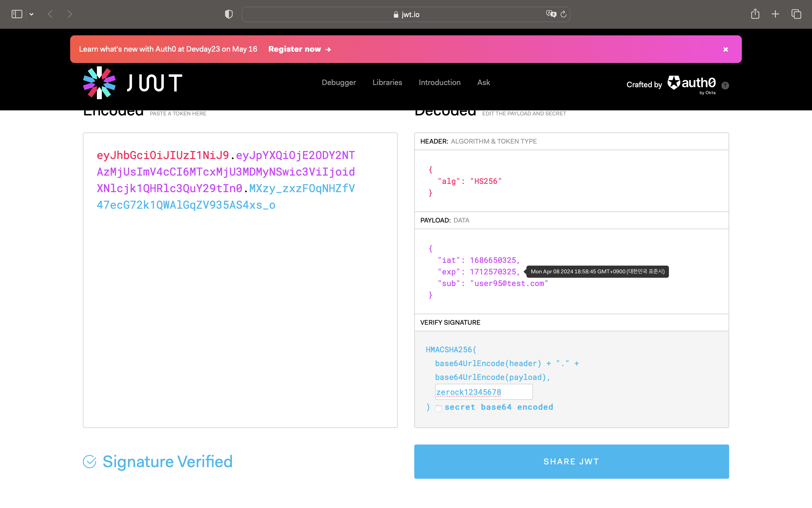
Task: Open the page translate icon
Action: point(551,14)
